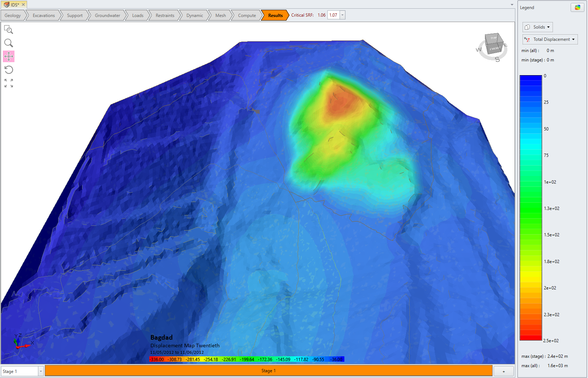Click the Solids display icon in Legend
Screen dimensions: 588x378
click(x=527, y=27)
